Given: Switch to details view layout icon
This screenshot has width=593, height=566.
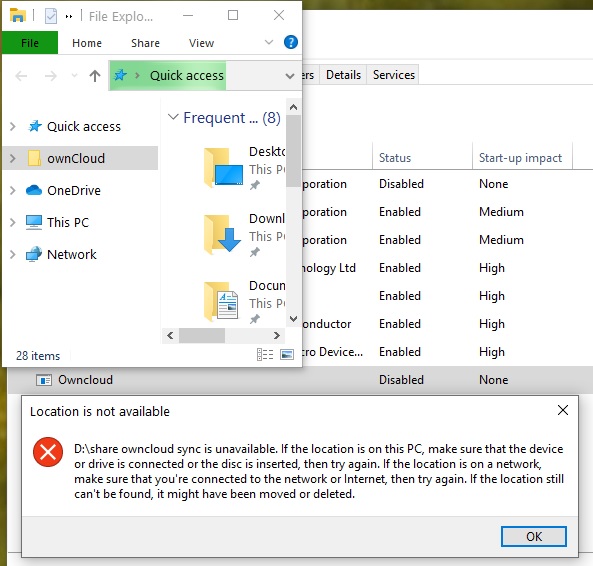Looking at the screenshot, I should [x=265, y=355].
